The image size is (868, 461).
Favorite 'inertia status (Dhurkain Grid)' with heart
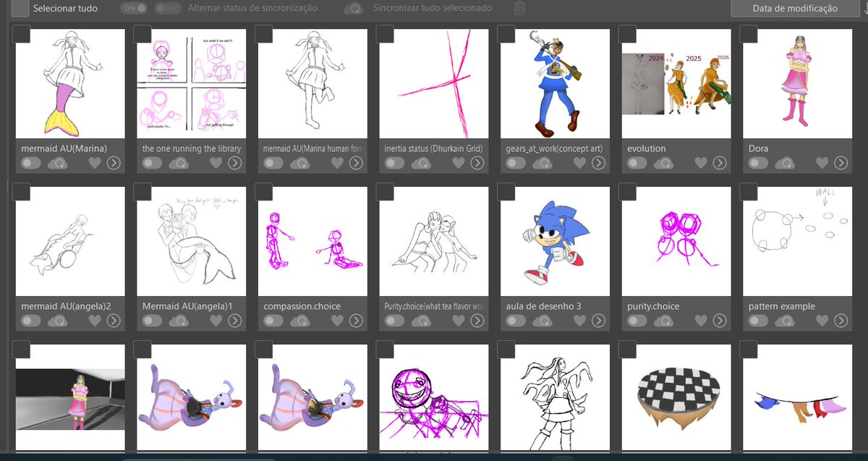click(458, 164)
